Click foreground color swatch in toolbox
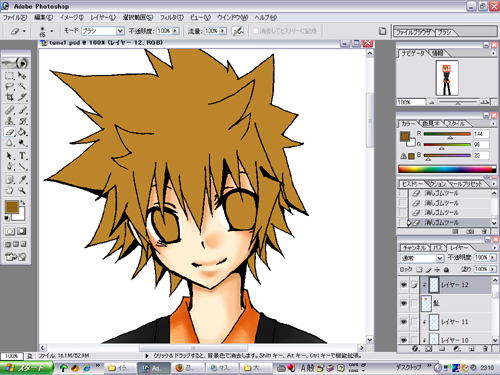This screenshot has width=500, height=375. point(12,207)
